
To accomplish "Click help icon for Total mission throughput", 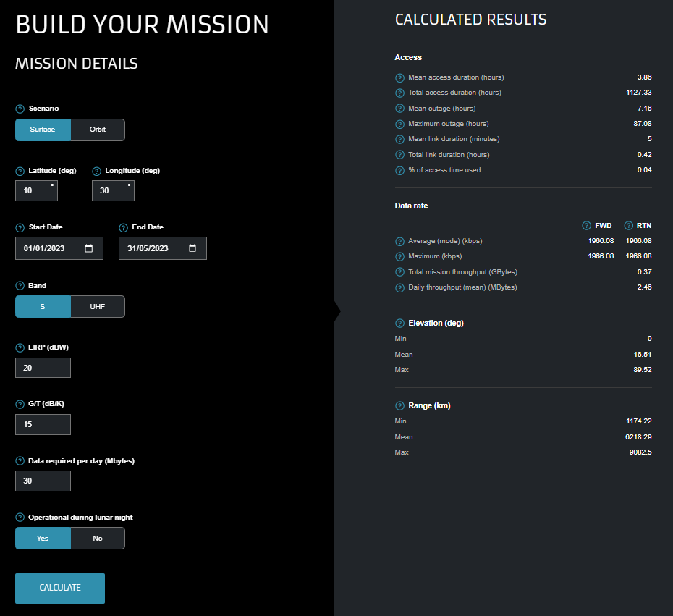I will [399, 272].
